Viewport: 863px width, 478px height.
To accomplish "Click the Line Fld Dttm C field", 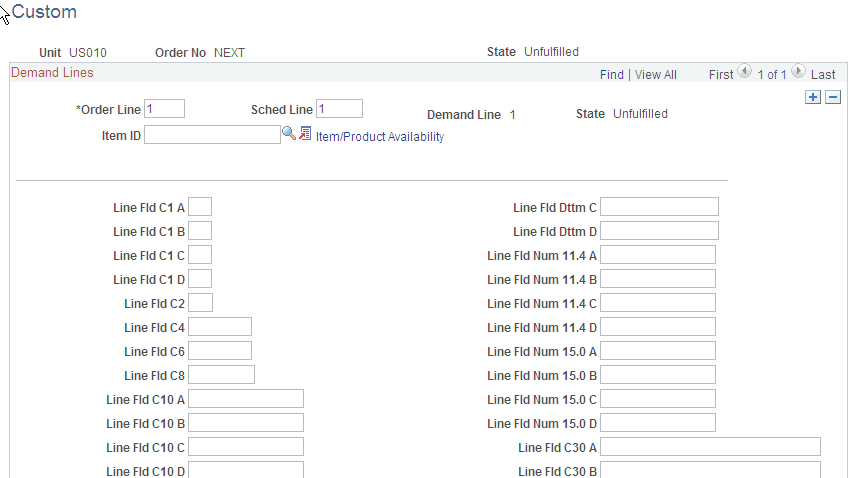I will tap(659, 207).
